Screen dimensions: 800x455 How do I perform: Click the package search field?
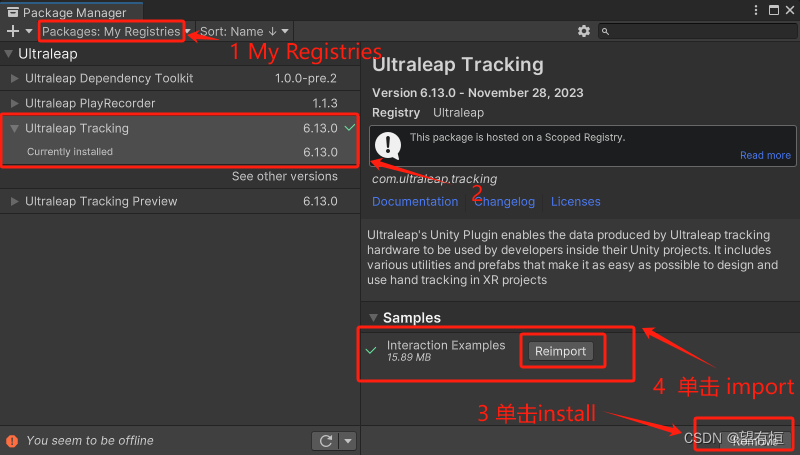click(697, 31)
